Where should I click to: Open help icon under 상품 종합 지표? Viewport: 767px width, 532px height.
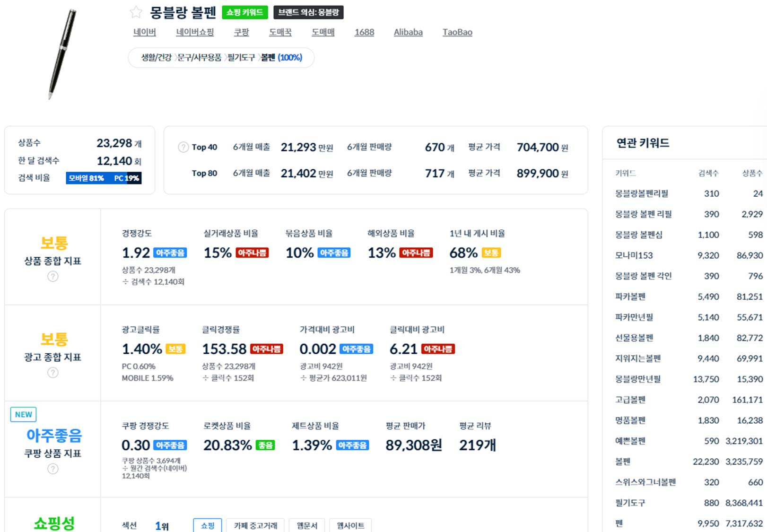[x=53, y=276]
